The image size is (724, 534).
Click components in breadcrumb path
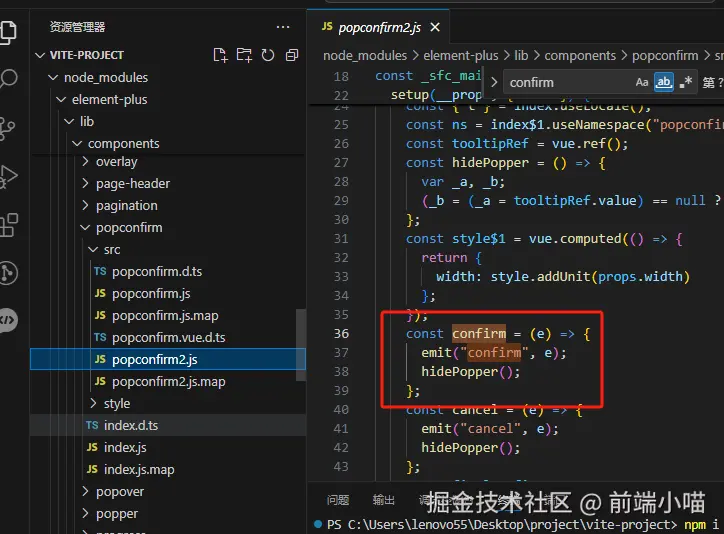coord(580,55)
